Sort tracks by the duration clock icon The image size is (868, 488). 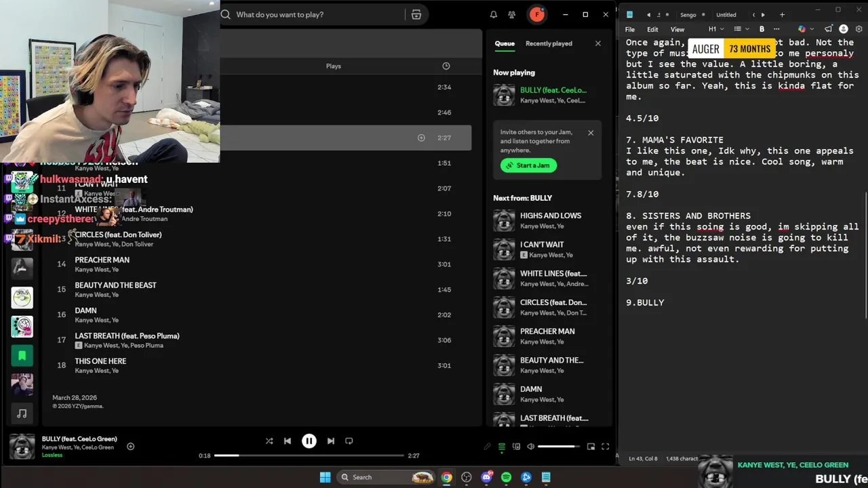pyautogui.click(x=446, y=66)
